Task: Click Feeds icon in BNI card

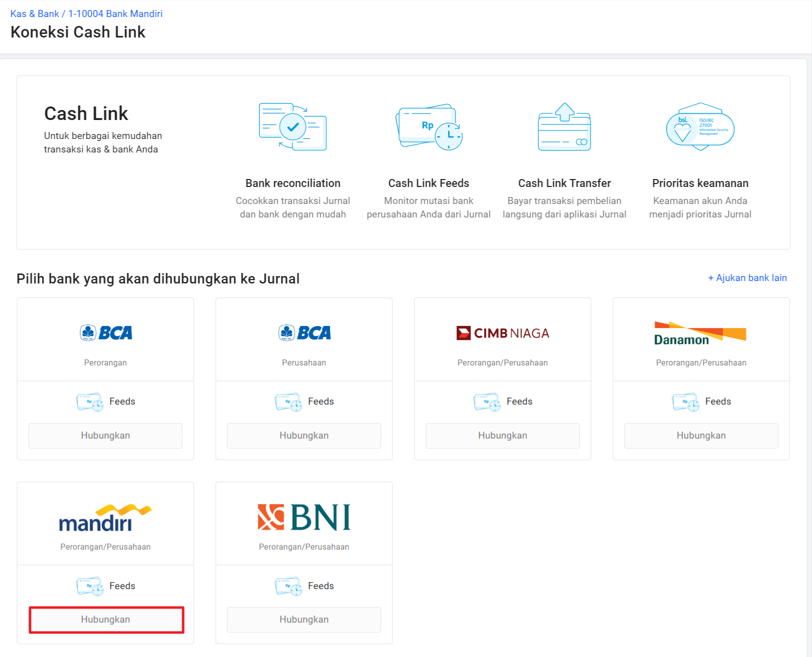Action: (x=288, y=586)
